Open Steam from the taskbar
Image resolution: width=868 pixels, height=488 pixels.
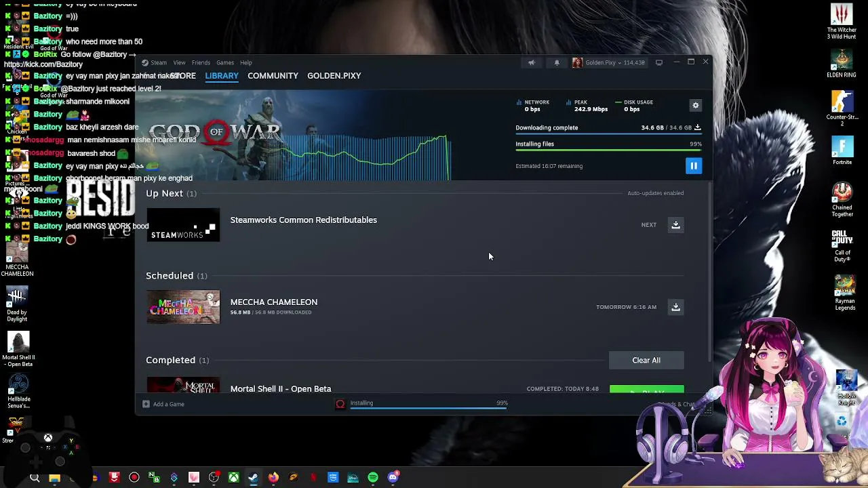coord(253,478)
